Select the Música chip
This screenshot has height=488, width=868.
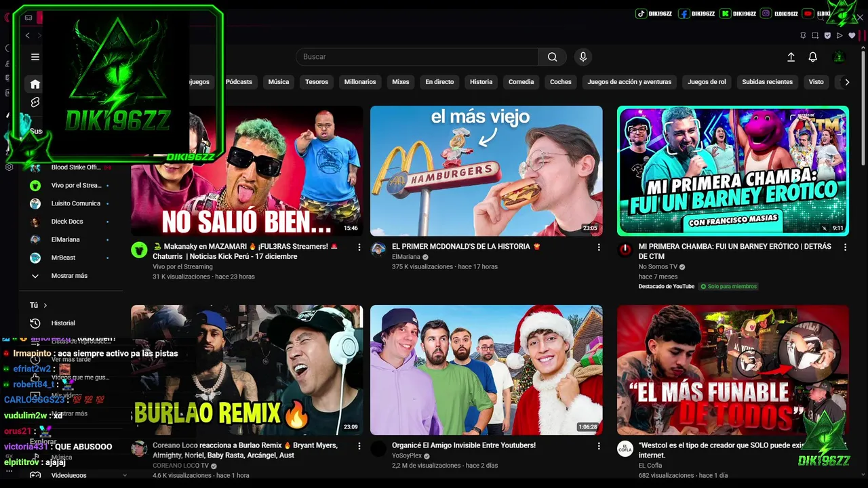click(x=279, y=82)
